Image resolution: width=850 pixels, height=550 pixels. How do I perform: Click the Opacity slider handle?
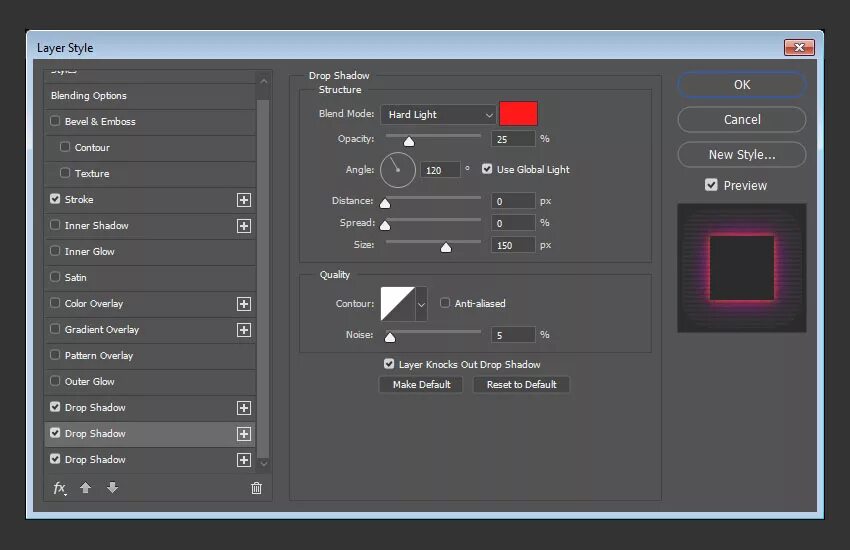[x=409, y=142]
